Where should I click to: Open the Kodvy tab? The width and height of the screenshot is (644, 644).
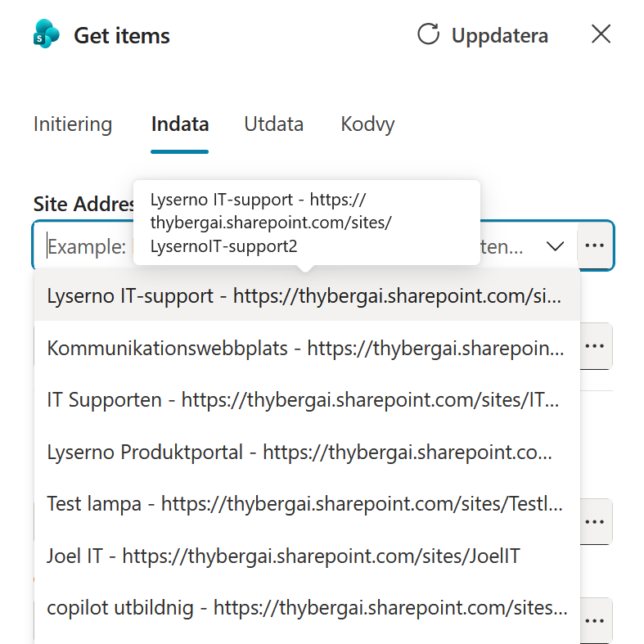[367, 124]
